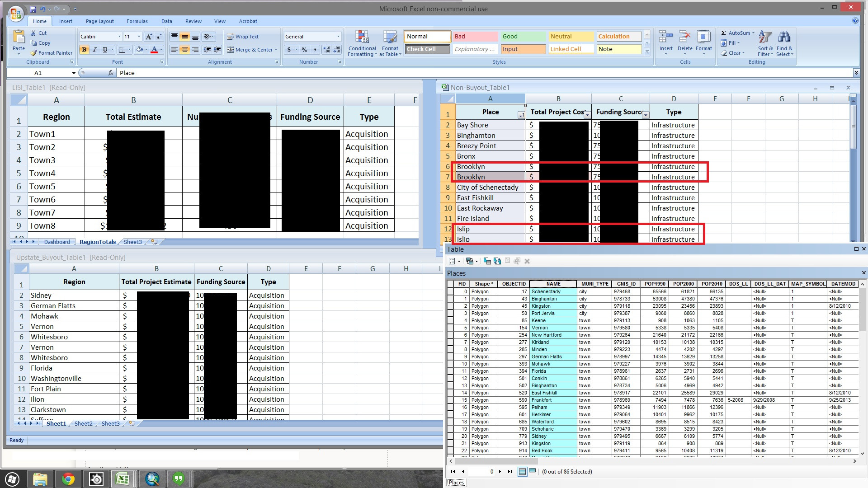Click Format as Table button
The height and width of the screenshot is (488, 868).
point(390,44)
